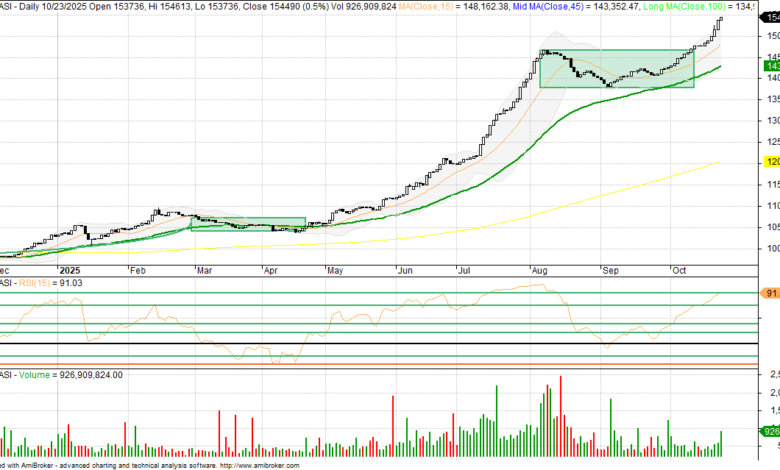Click the orange RSI 91 value tag

pyautogui.click(x=771, y=293)
